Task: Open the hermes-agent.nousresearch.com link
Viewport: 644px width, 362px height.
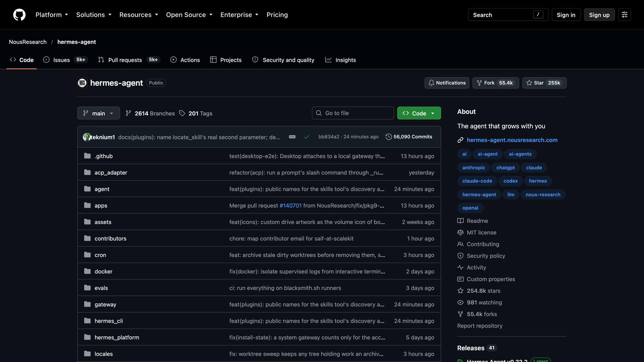Action: click(512, 140)
